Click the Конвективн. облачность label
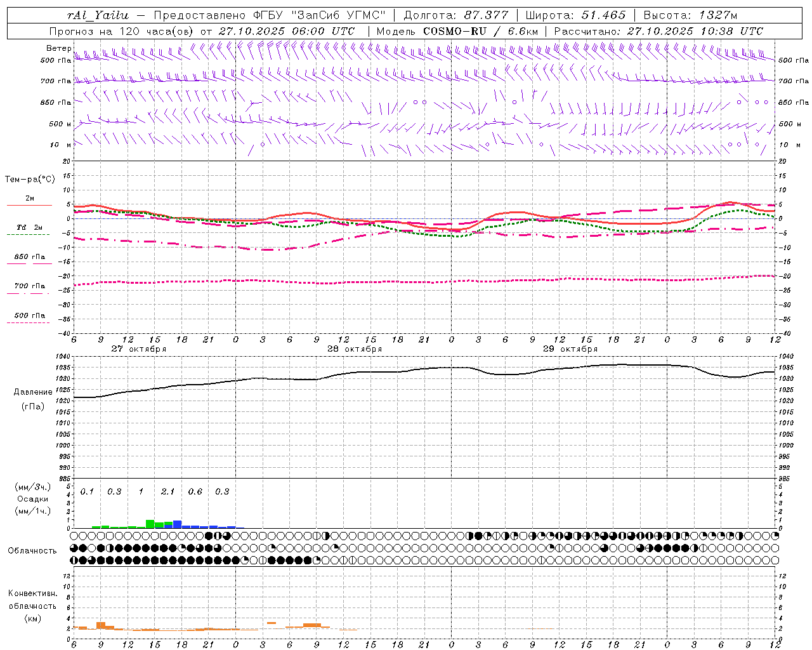This screenshot has width=812, height=650. tap(32, 600)
